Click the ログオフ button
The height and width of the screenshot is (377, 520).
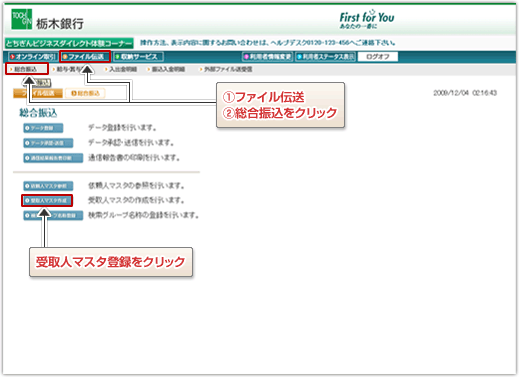click(x=378, y=57)
